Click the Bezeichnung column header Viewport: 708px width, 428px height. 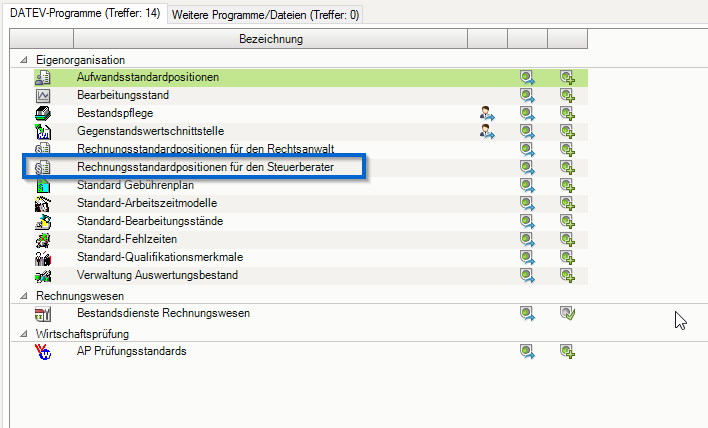tap(270, 39)
